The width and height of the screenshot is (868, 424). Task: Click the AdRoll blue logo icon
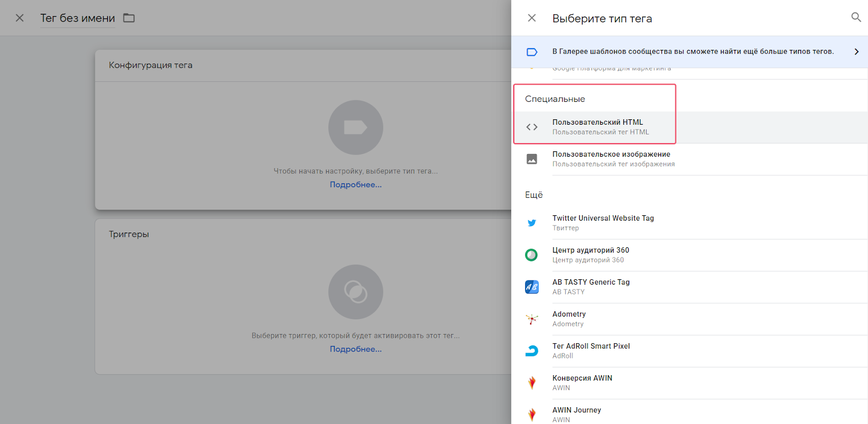(532, 351)
